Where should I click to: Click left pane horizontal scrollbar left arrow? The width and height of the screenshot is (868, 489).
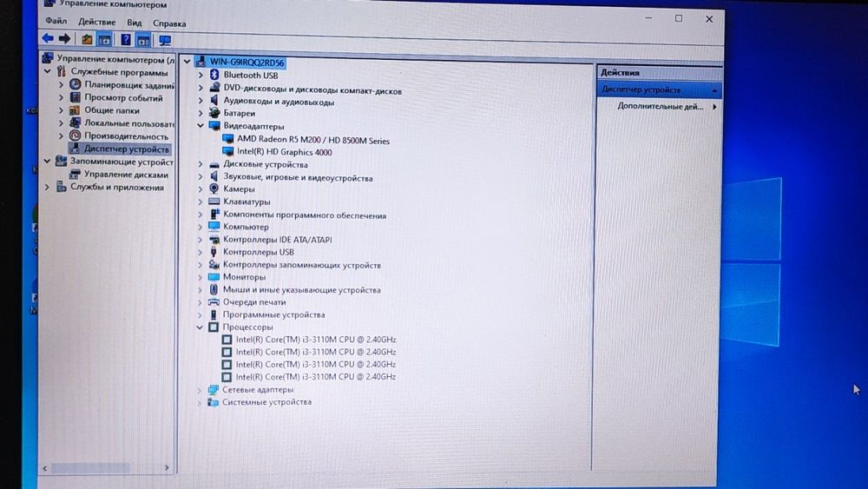[45, 468]
